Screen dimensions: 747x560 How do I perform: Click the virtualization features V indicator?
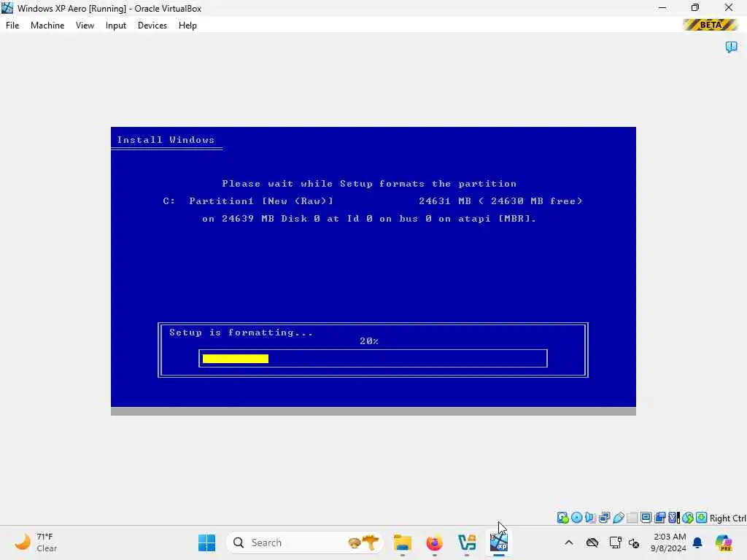(673, 518)
